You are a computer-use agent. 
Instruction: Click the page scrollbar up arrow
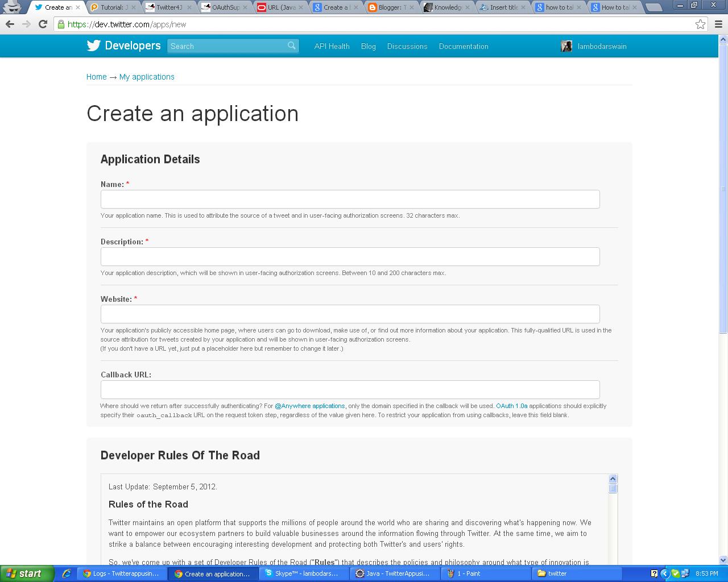tap(723, 40)
